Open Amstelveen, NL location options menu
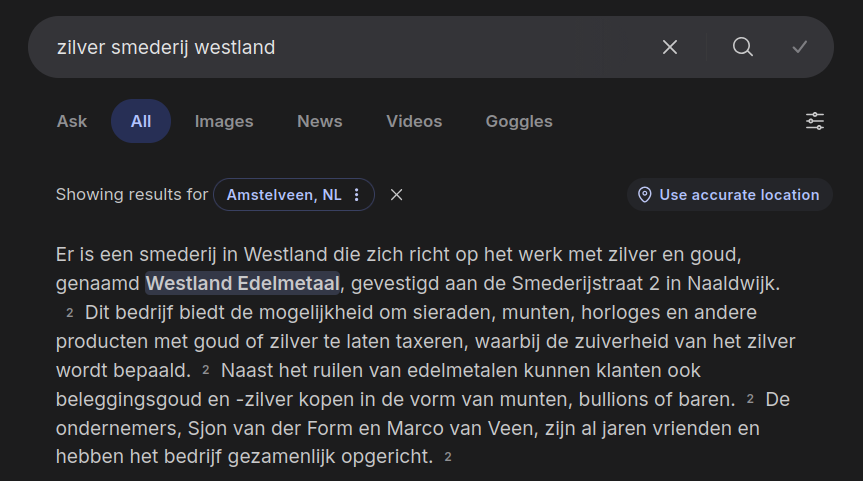863x481 pixels. pyautogui.click(x=356, y=195)
